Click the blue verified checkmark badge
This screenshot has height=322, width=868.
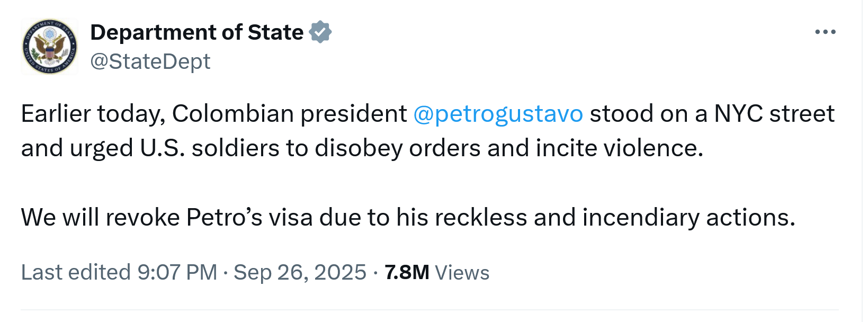click(320, 32)
